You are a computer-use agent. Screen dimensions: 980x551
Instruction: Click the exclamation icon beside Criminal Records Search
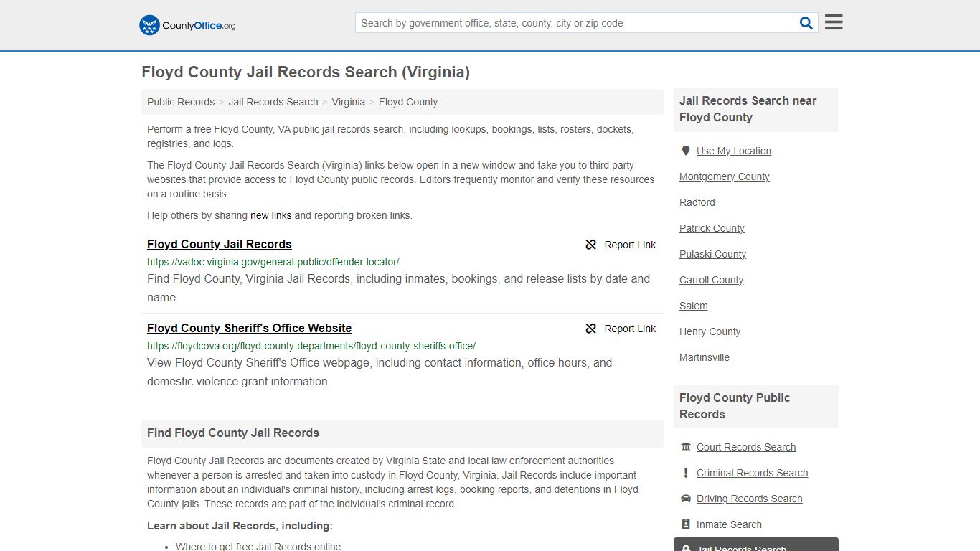[x=686, y=473]
